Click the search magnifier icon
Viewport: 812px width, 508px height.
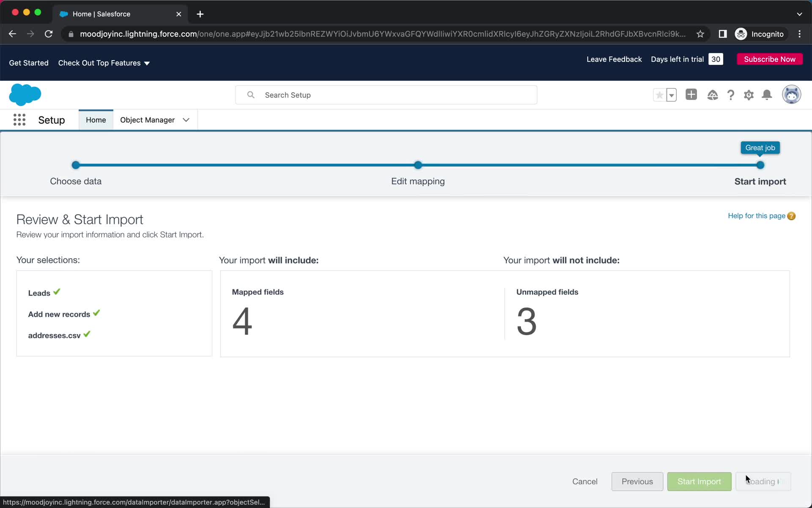coord(251,95)
